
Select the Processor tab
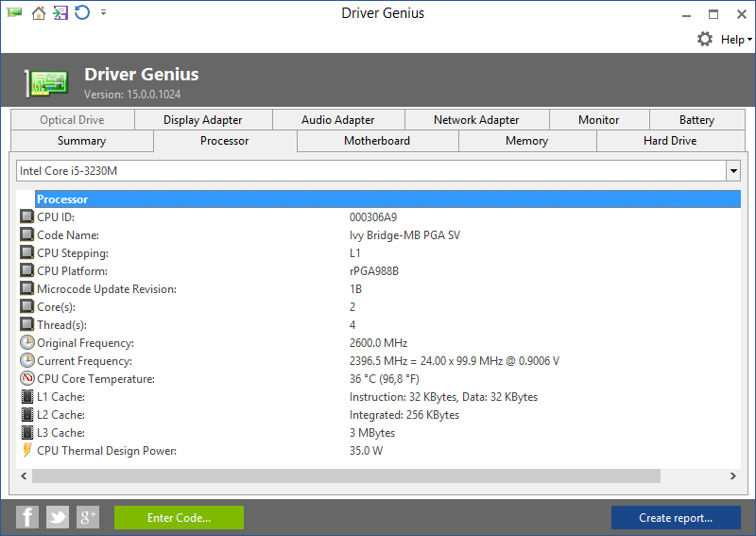tap(225, 141)
